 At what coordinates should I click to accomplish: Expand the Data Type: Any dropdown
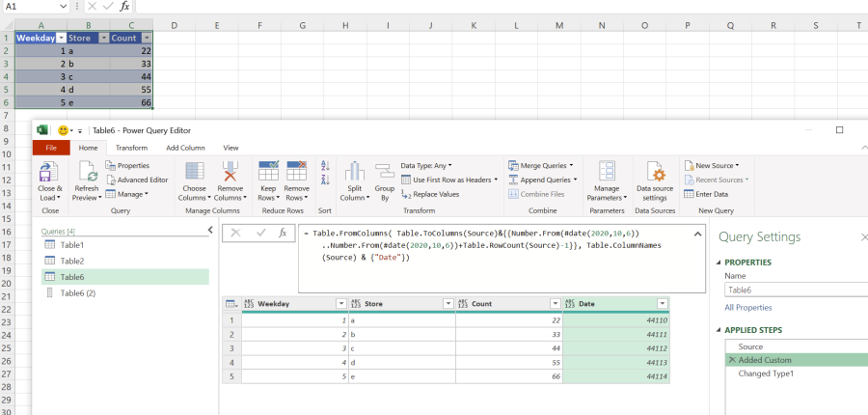426,166
